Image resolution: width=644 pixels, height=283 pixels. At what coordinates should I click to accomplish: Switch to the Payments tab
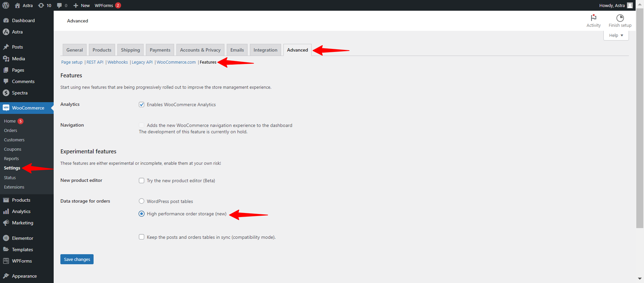160,50
